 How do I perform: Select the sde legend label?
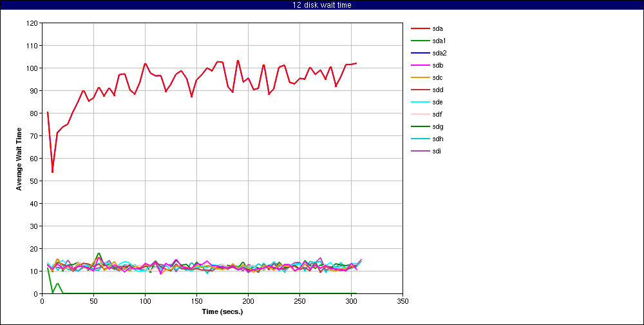click(438, 102)
